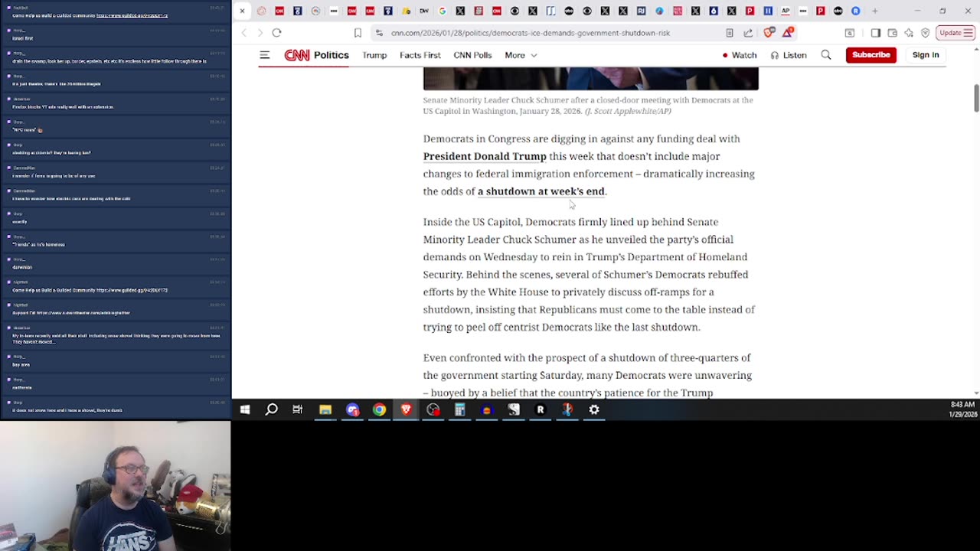Open OBS Studio from the taskbar
The image size is (980, 551).
pos(433,409)
